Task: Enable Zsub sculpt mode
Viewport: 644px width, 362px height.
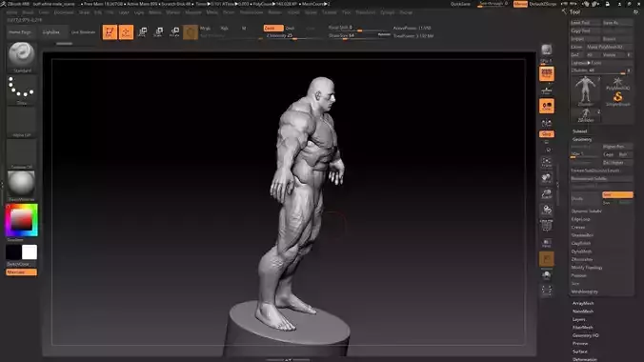Action: 290,28
